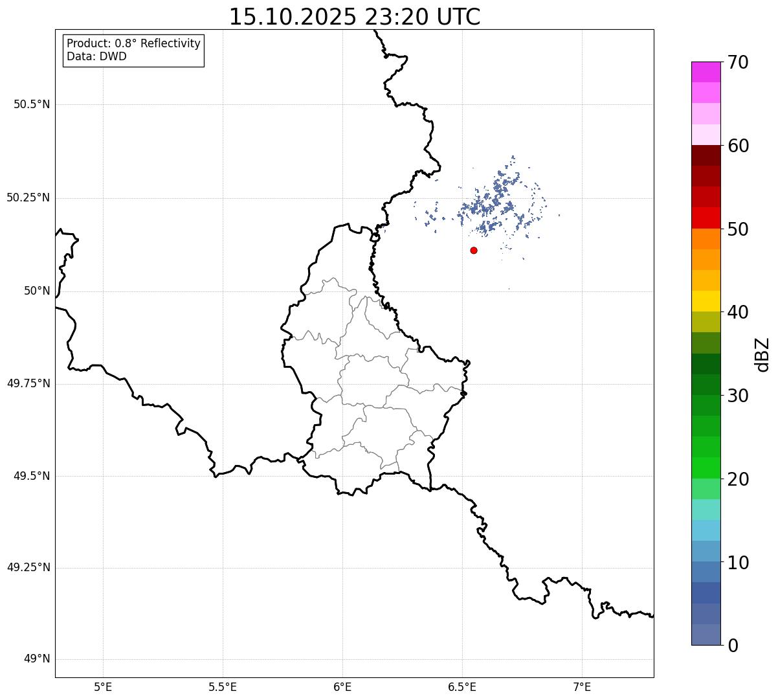Viewport: 778px width, 700px height.
Task: Click the colorbar tick value 60
Action: pos(739,146)
